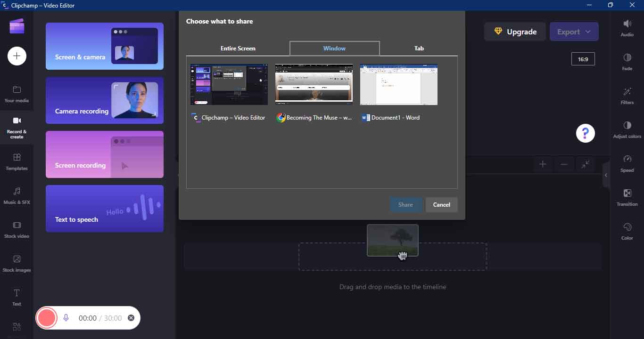The width and height of the screenshot is (644, 339).
Task: Select the Document1 - Word window thumbnail
Action: click(398, 85)
